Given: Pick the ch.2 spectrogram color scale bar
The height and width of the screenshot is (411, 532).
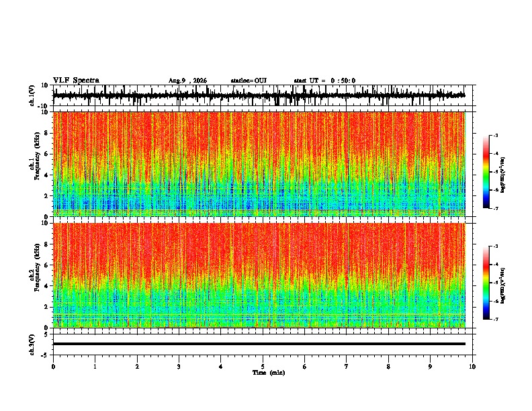Looking at the screenshot, I should (x=486, y=283).
